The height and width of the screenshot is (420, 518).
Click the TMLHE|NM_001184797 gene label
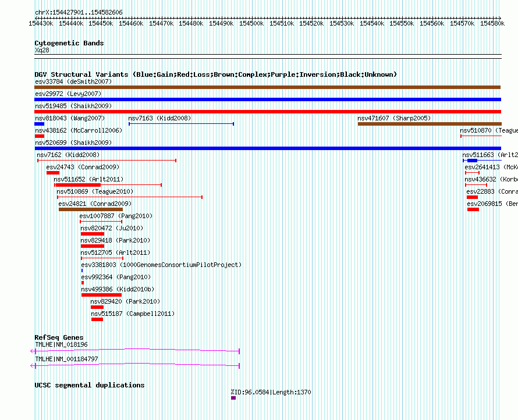[x=66, y=359]
